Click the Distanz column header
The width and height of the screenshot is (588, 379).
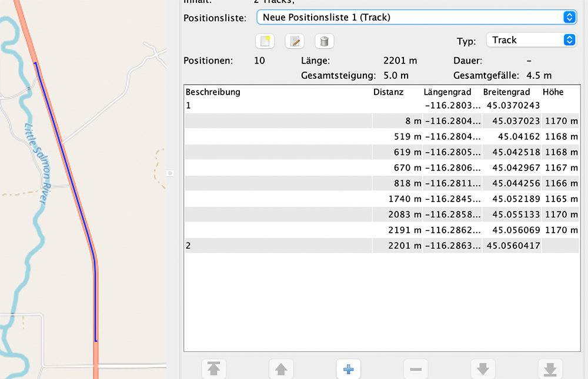[x=389, y=92]
